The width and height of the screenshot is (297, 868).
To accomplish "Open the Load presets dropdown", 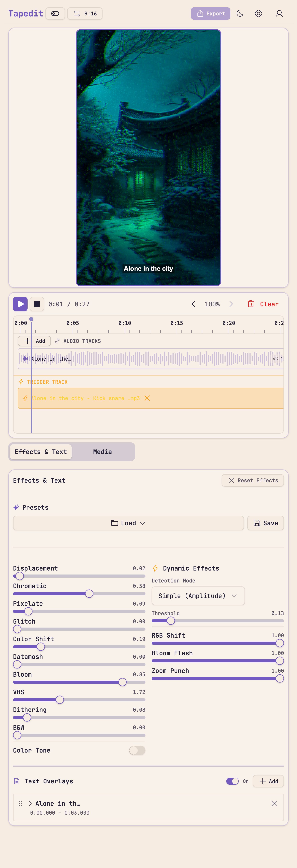I will click(128, 523).
